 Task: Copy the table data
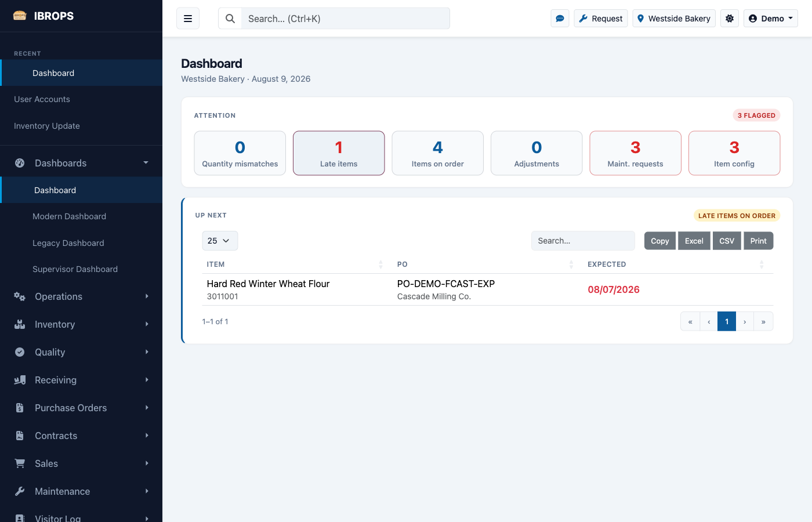click(660, 241)
